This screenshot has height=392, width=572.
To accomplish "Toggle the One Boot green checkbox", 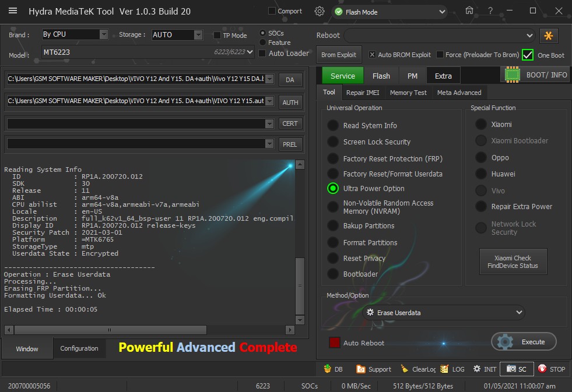I will point(528,55).
